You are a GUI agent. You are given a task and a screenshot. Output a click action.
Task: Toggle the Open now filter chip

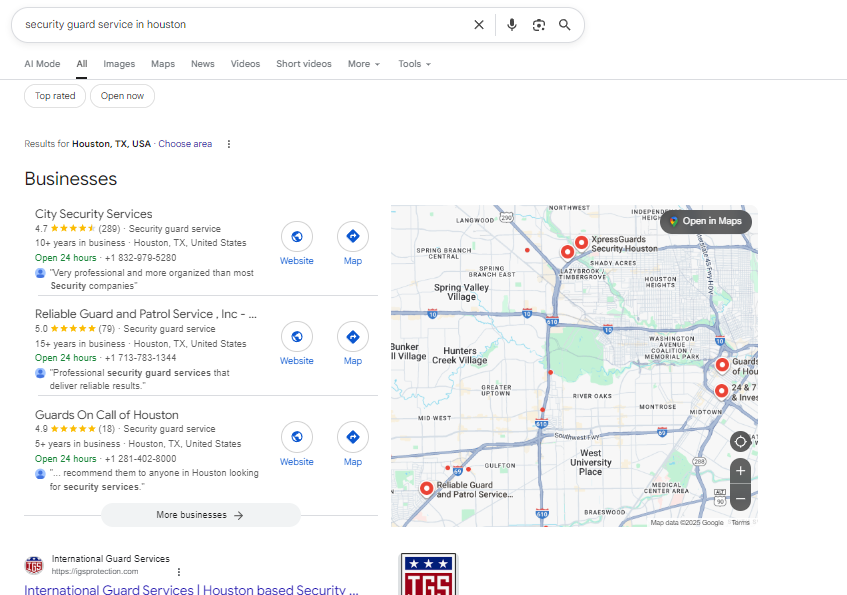[x=122, y=96]
